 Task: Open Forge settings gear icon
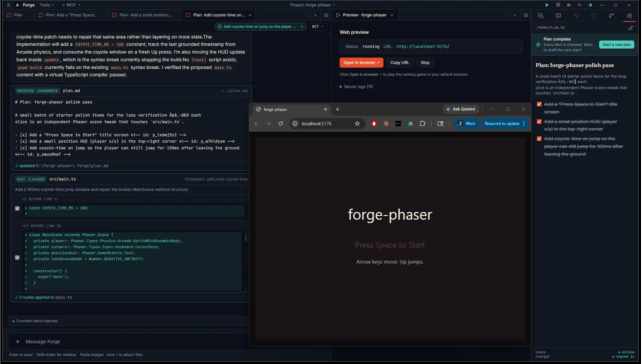pyautogui.click(x=579, y=5)
